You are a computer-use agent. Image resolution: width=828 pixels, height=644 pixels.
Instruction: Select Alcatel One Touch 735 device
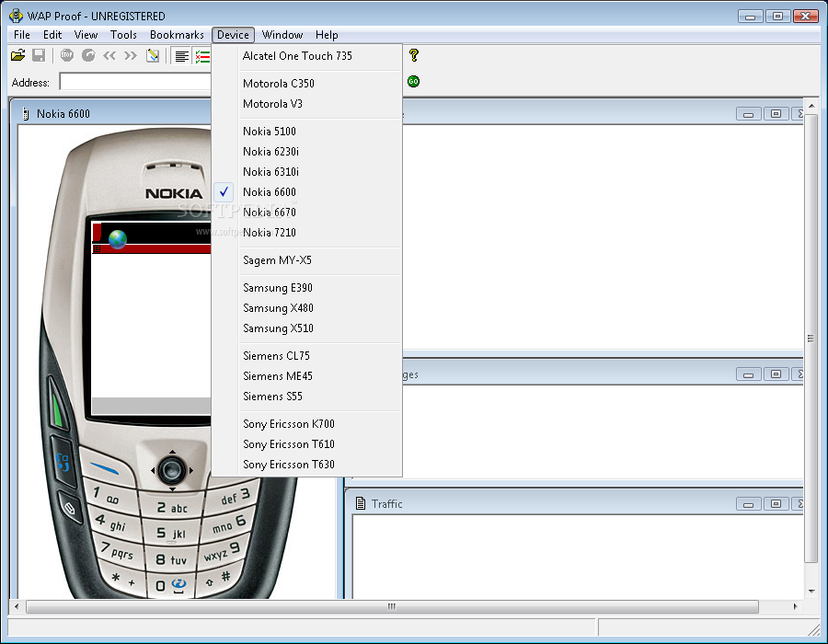[306, 56]
